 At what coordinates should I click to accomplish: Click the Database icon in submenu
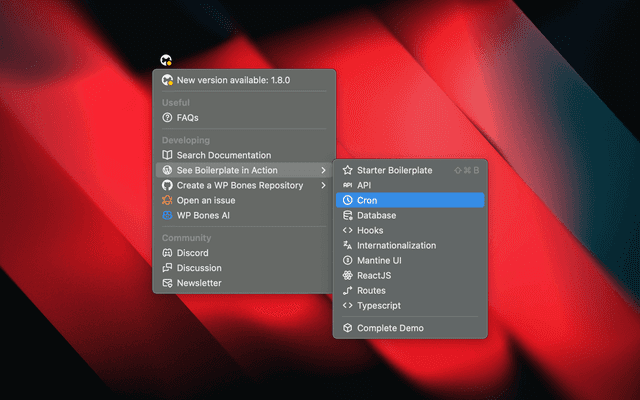pos(348,215)
